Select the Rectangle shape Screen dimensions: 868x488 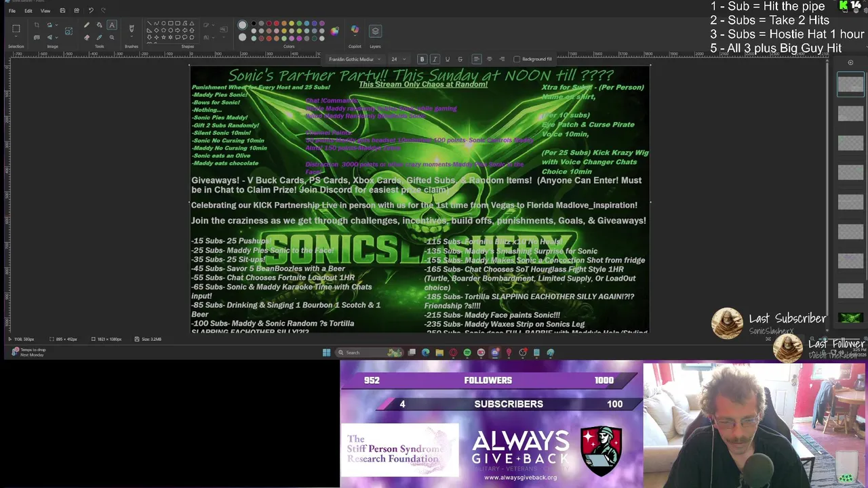click(170, 23)
